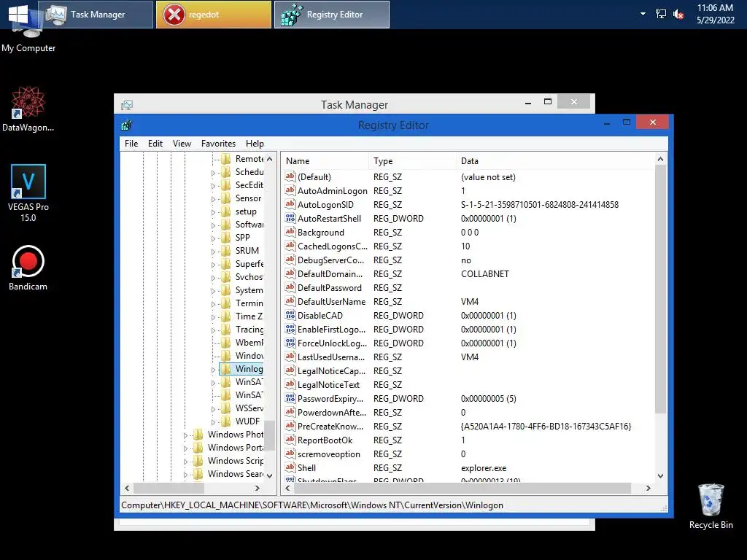Select the PasswordExpiry DWORD icon
The image size is (747, 560).
pos(290,398)
